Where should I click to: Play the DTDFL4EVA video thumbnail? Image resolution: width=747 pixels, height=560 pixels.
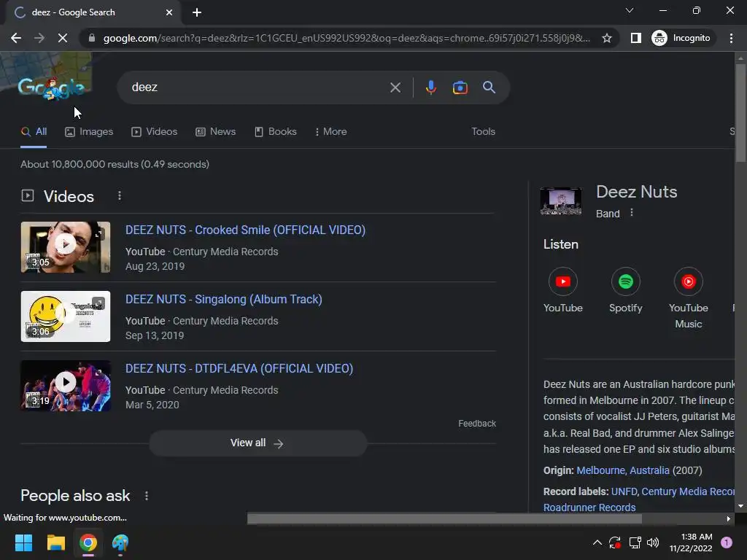(x=66, y=386)
